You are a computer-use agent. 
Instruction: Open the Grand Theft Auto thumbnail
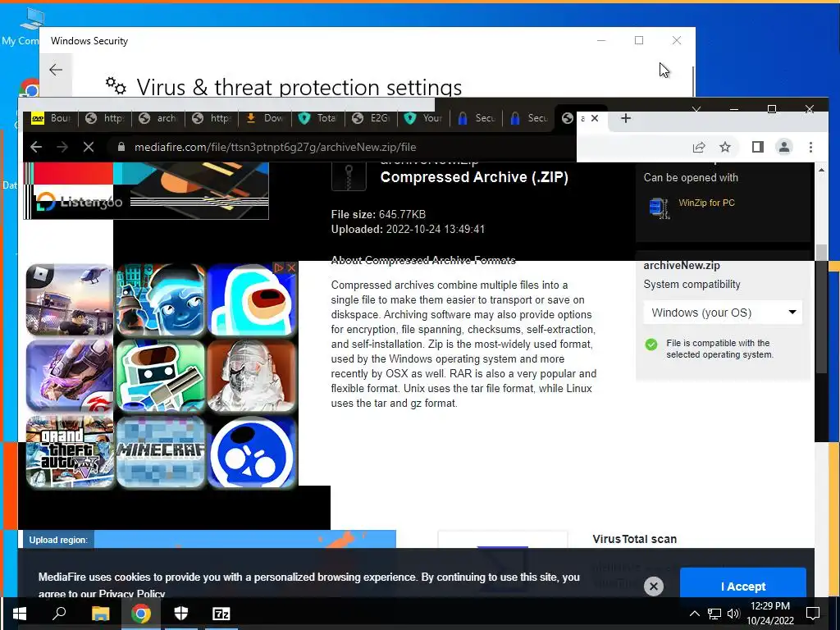(x=70, y=452)
